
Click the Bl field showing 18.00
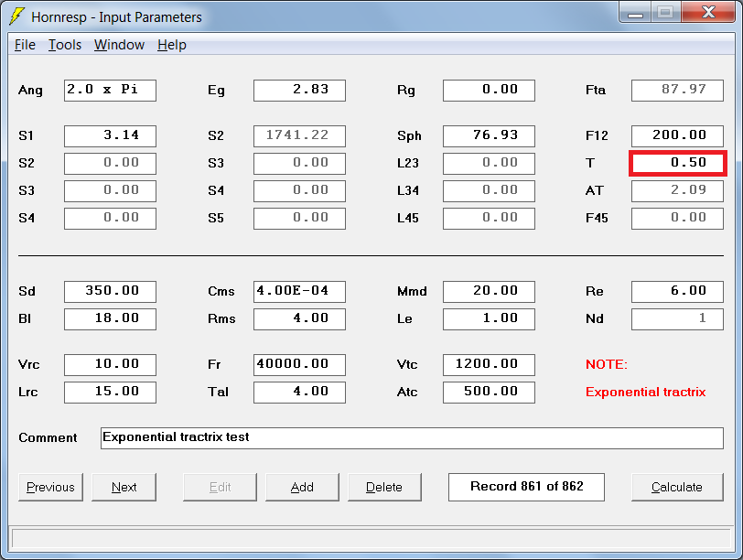110,318
